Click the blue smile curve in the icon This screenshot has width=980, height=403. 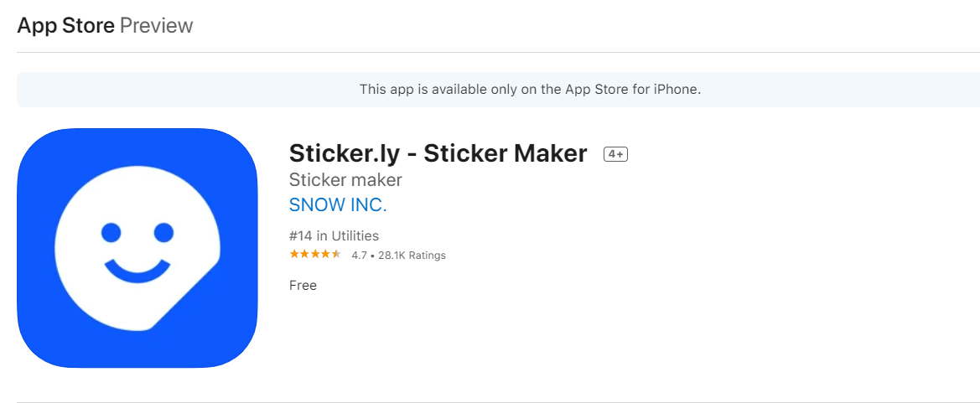[x=137, y=270]
